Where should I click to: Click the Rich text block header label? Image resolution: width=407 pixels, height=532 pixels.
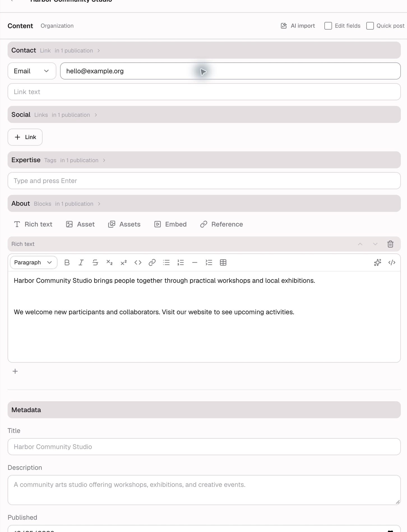[x=23, y=244]
